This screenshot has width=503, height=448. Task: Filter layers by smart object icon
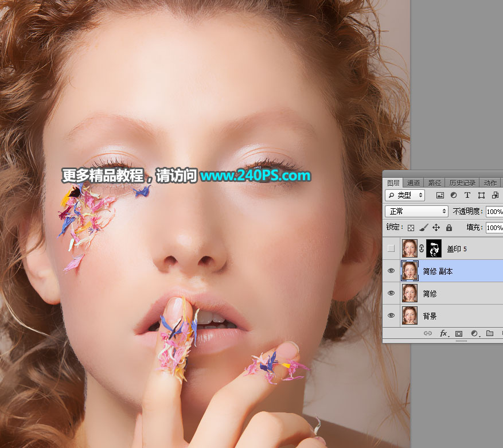496,195
